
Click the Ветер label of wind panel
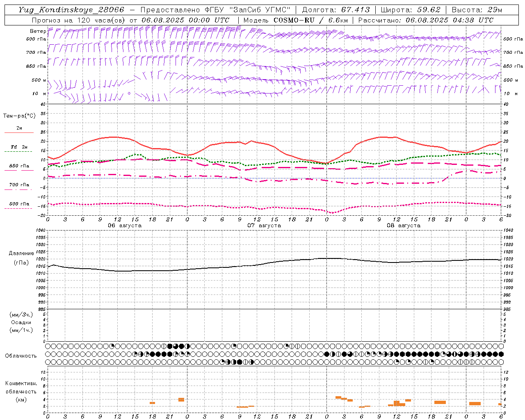[x=38, y=31]
